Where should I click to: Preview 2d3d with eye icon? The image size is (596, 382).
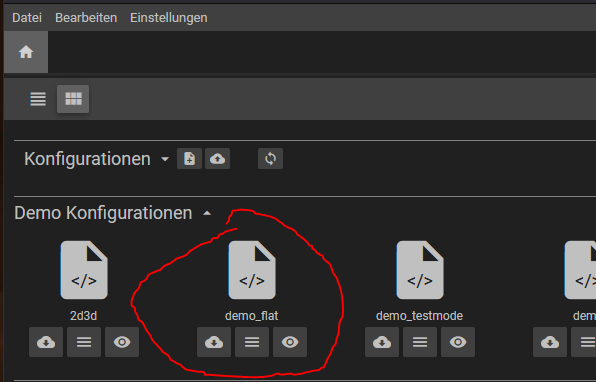pyautogui.click(x=122, y=342)
